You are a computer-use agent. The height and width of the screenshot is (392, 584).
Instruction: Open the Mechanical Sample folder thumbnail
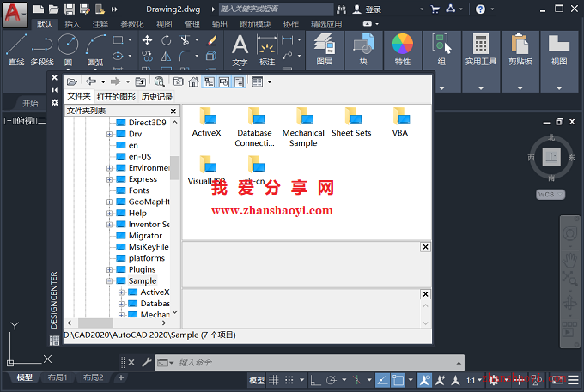[303, 126]
